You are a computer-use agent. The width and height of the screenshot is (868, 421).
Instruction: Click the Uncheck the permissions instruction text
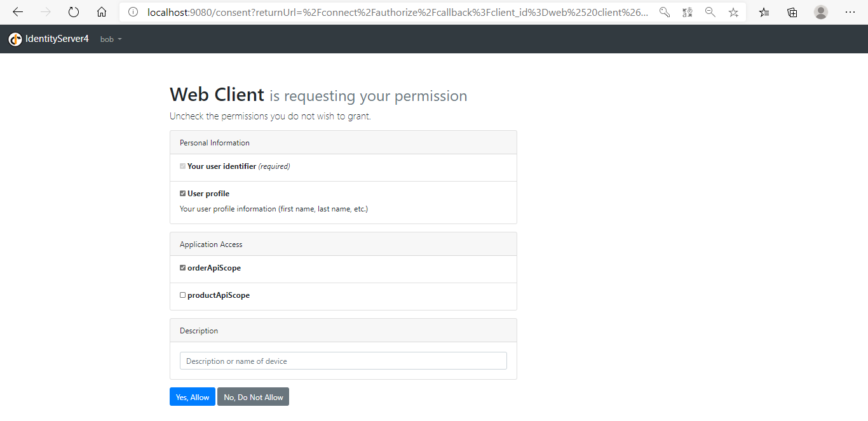click(270, 116)
